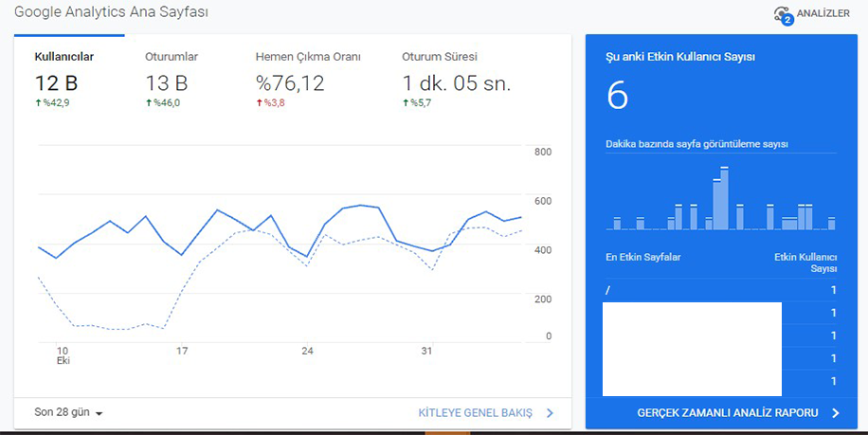The width and height of the screenshot is (868, 435).
Task: Open the Analizler insights icon
Action: pyautogui.click(x=784, y=15)
